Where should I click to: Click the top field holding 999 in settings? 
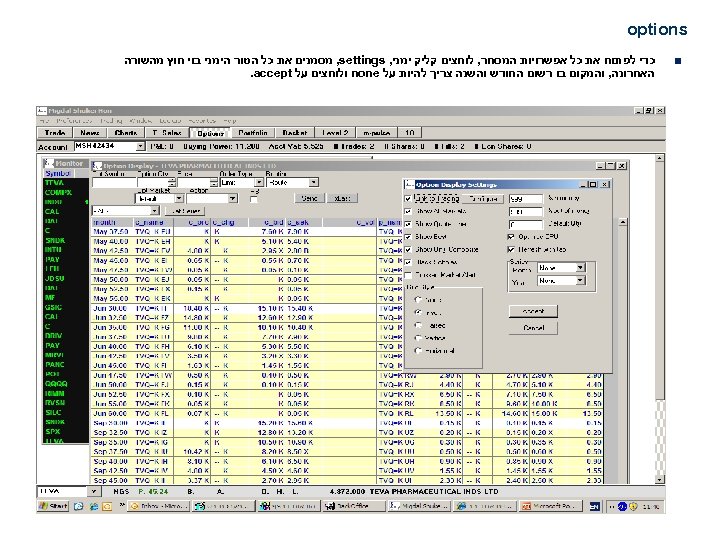[526, 199]
